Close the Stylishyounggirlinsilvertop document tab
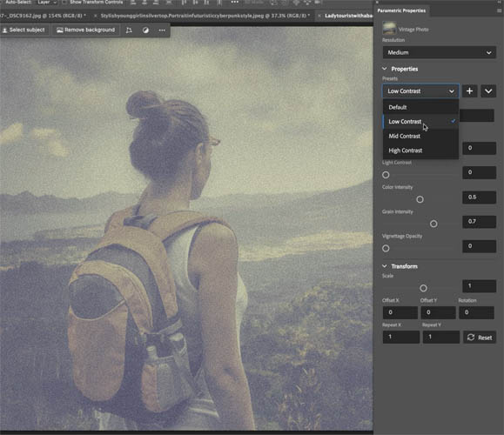Screen dimensions: 504x435 coord(96,16)
